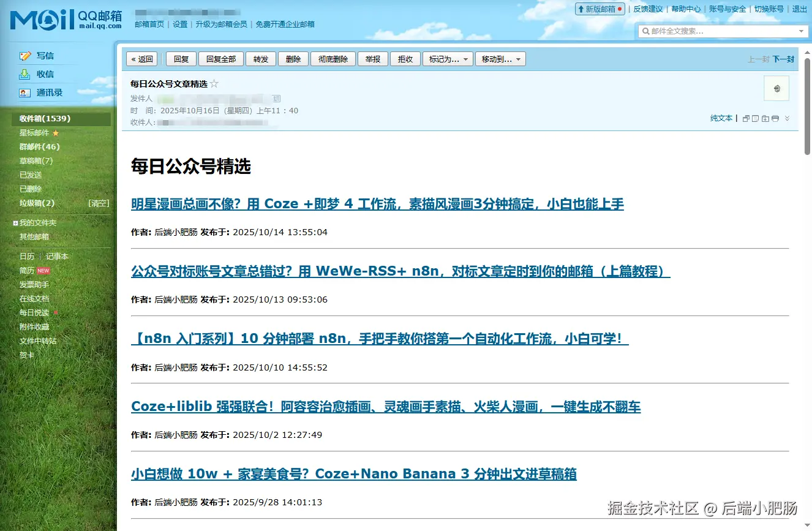The width and height of the screenshot is (812, 531).
Task: Open search box options dropdown arrow
Action: click(802, 31)
